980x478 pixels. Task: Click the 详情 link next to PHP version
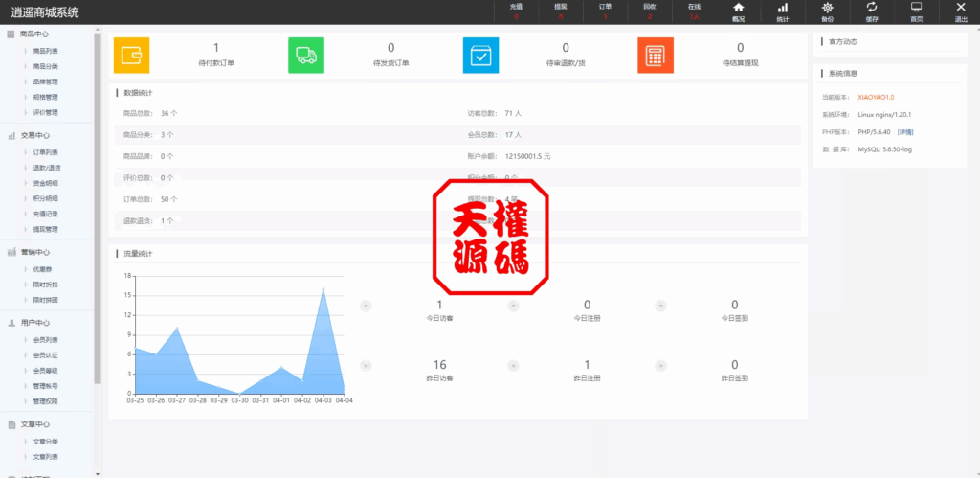905,132
